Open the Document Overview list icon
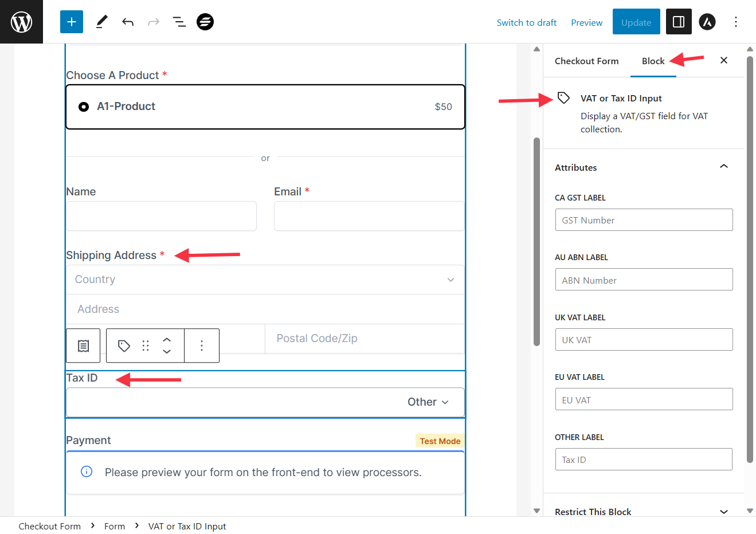 point(179,22)
